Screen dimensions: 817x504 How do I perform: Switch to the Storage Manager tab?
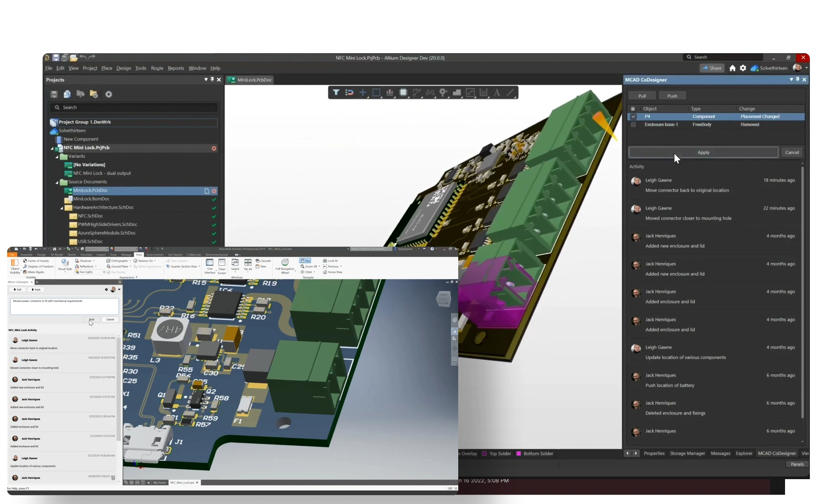coord(687,453)
